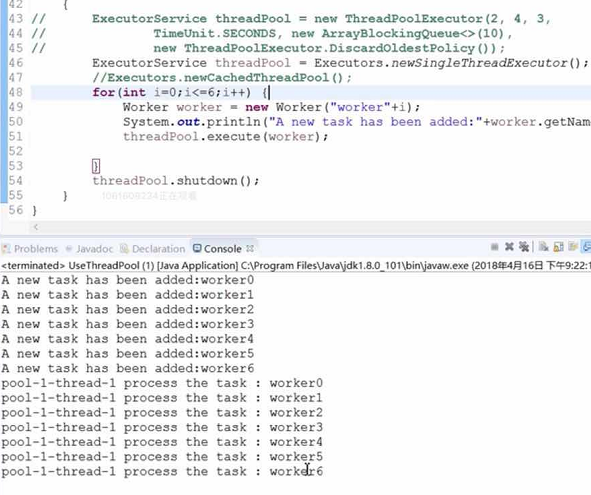Toggle the Word Wrap icon in Console
Viewport: 591px width, 495px height.
click(573, 247)
